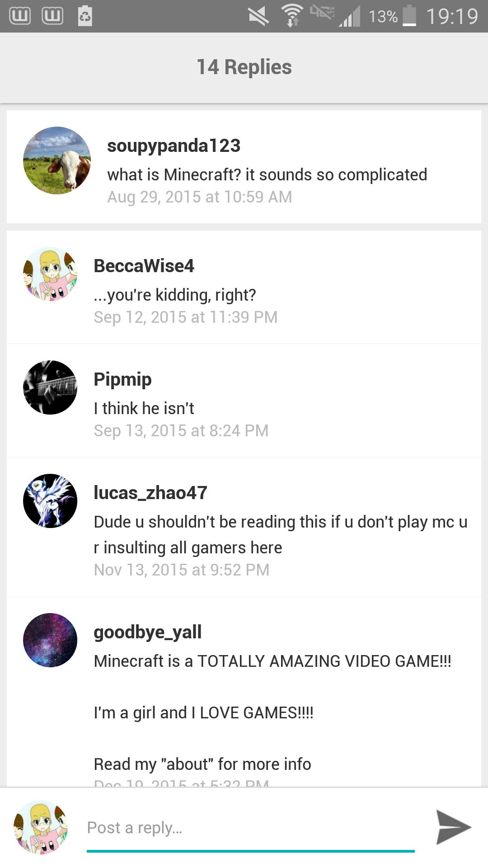
Task: View Pipmip's guitar profile picture
Action: tap(50, 387)
